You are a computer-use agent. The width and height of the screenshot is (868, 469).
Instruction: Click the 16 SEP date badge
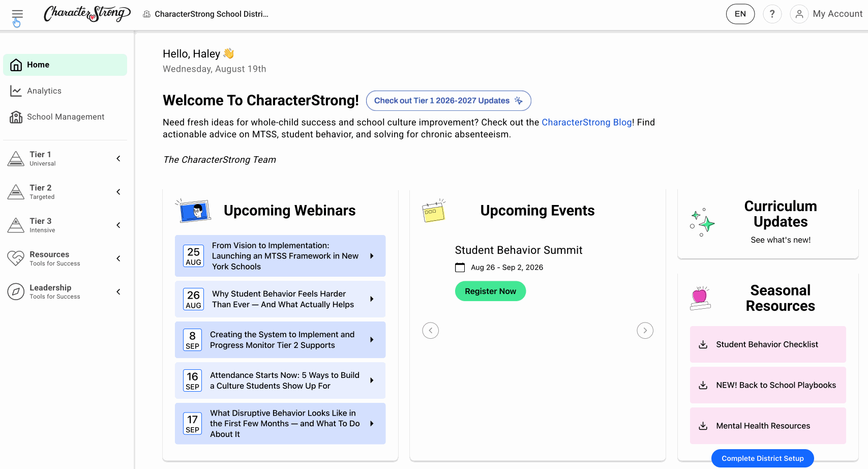coord(192,380)
